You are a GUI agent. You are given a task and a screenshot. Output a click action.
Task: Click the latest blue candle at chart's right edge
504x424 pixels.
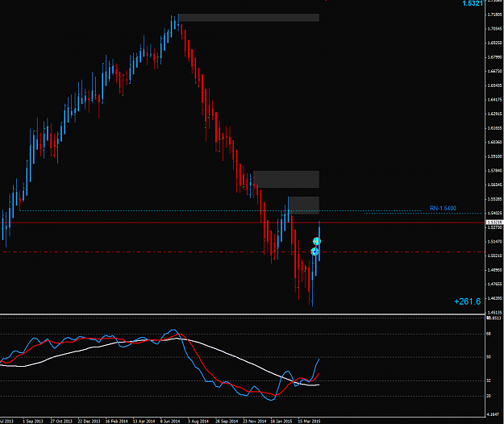319,241
